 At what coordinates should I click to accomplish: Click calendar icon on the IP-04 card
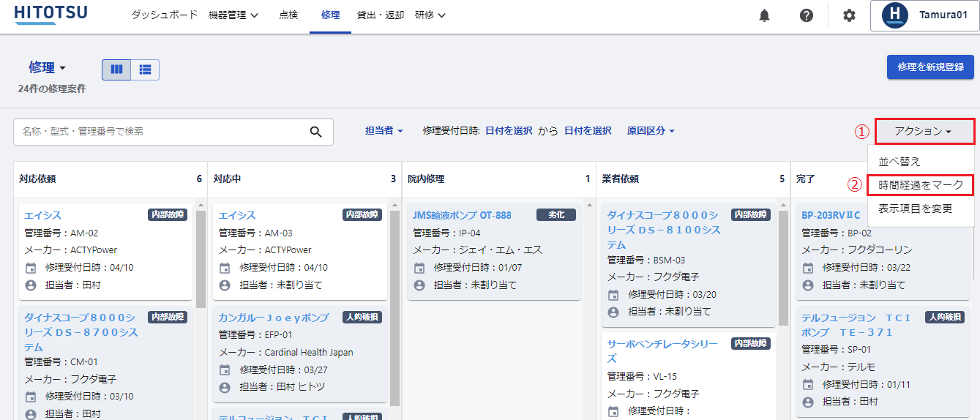pyautogui.click(x=419, y=268)
